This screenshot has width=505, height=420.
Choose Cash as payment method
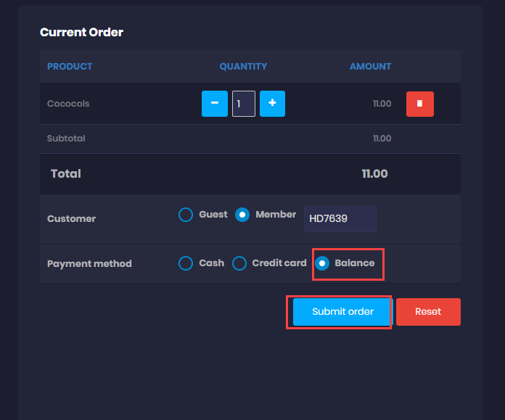(186, 263)
